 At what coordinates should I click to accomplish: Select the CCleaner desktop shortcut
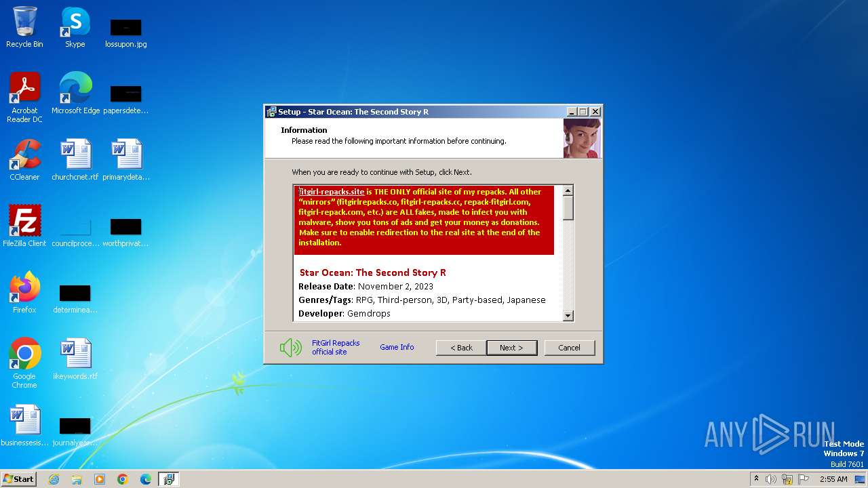[x=24, y=160]
